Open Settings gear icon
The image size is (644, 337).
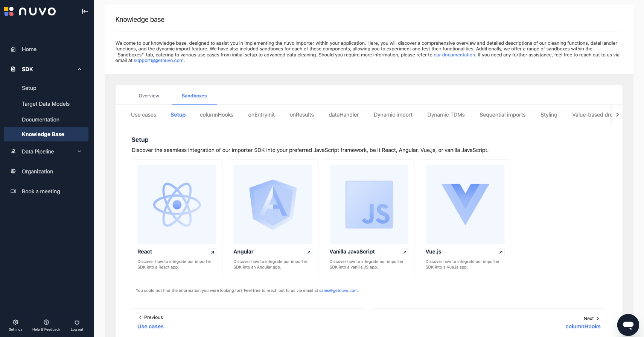tap(15, 322)
